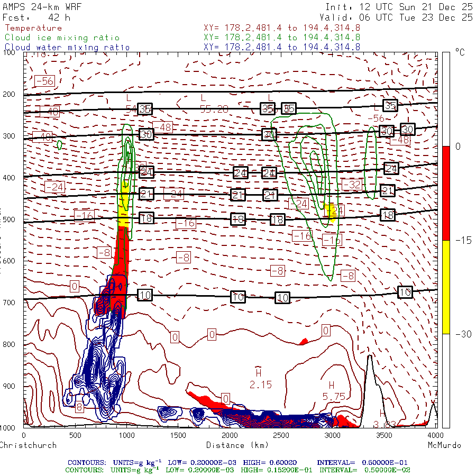Click the 800 hPa pressure axis tick

[9, 344]
